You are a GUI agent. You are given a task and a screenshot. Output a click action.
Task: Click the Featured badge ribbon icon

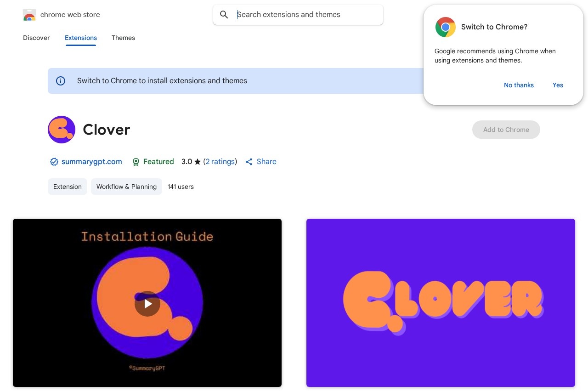[x=136, y=162]
